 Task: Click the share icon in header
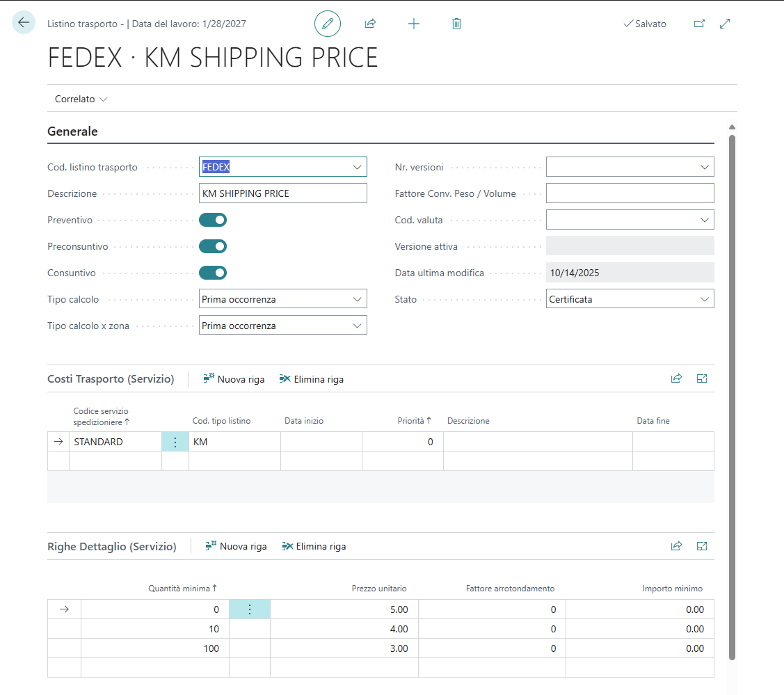(370, 24)
